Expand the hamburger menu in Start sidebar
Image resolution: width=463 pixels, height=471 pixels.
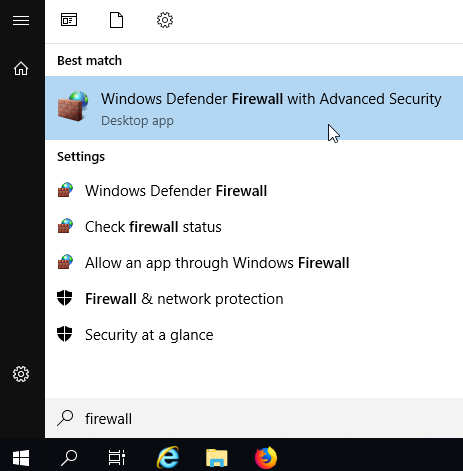point(21,21)
